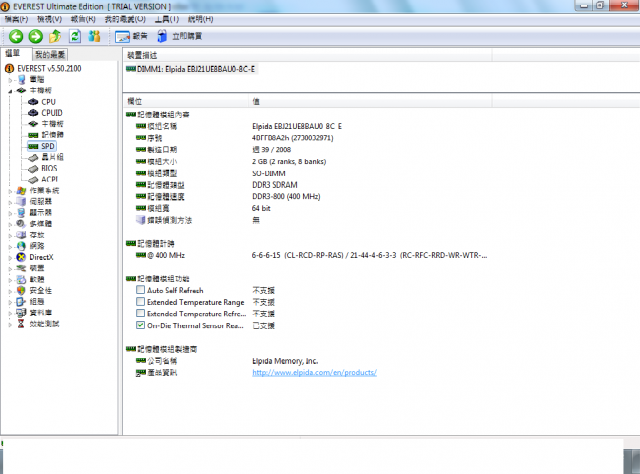Screen dimensions: 640x474
Task: Open the Help (H) menu
Action: click(200, 19)
